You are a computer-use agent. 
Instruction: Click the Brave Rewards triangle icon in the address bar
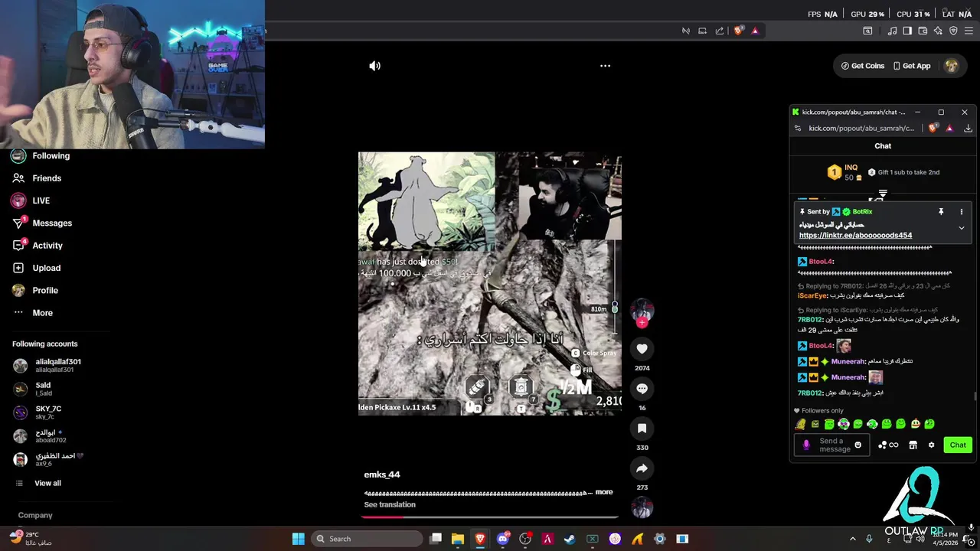click(755, 31)
